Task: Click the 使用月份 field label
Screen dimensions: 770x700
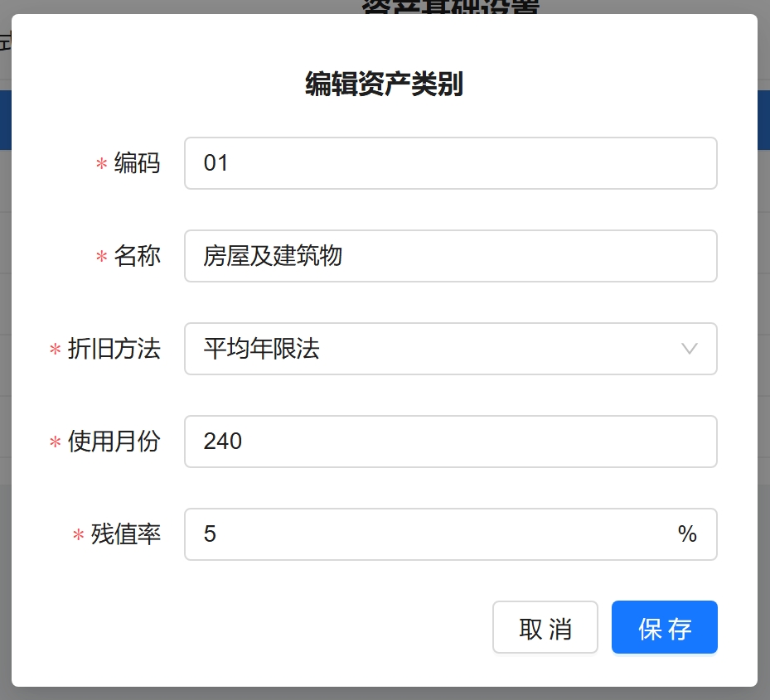Action: tap(114, 442)
